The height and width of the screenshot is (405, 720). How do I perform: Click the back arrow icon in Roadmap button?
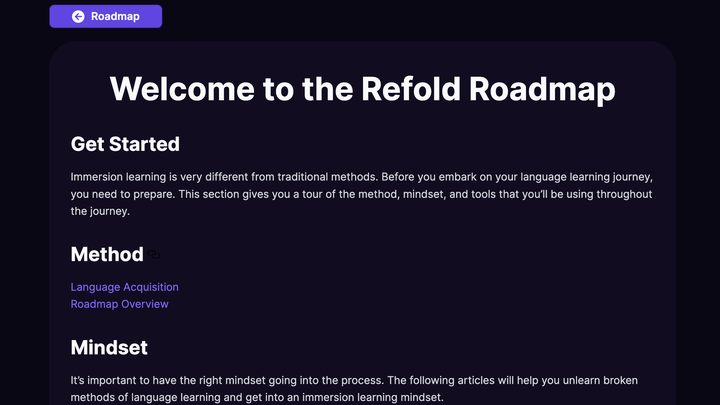pyautogui.click(x=78, y=16)
